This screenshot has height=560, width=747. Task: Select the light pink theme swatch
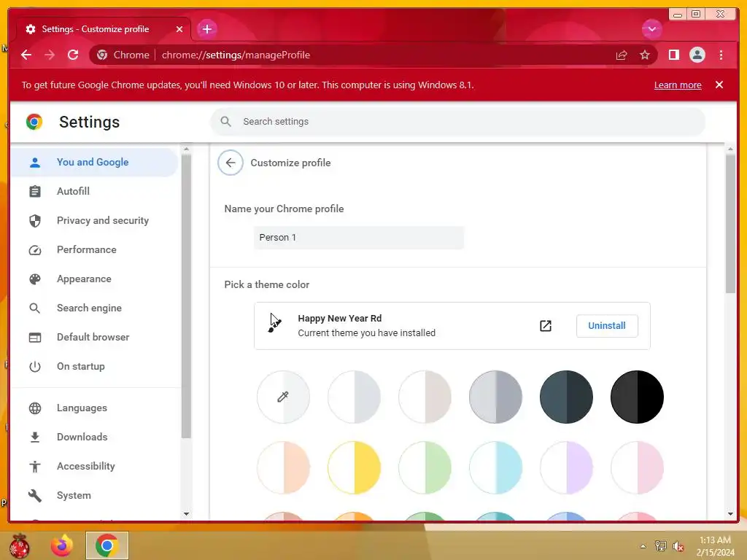pos(637,467)
